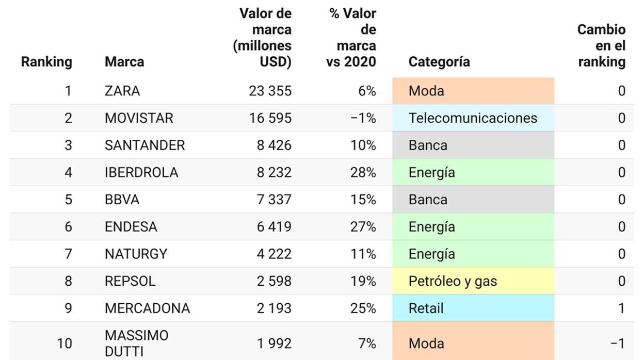The width and height of the screenshot is (644, 360).
Task: Select the % Valor de marca vs 2020 header
Action: pyautogui.click(x=351, y=38)
